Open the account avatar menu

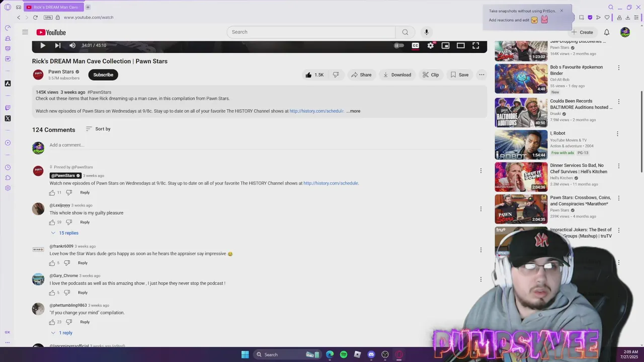click(625, 32)
